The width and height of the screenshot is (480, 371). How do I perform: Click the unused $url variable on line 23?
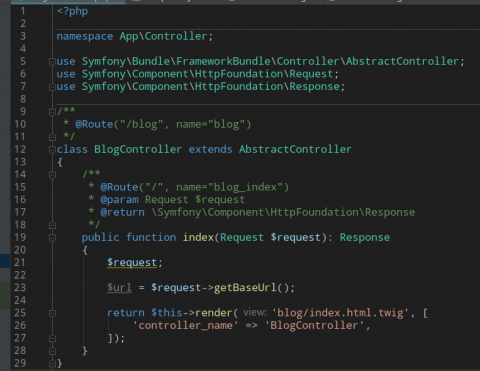pos(119,288)
